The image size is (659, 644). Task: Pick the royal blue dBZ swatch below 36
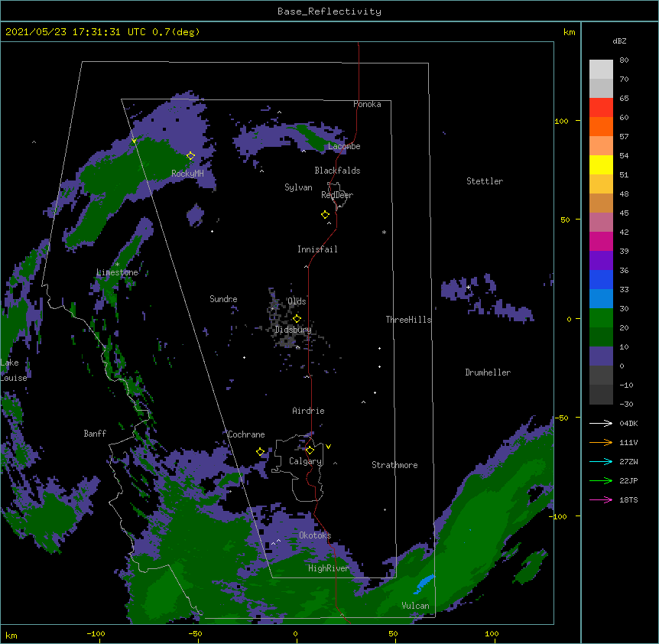[x=601, y=279]
